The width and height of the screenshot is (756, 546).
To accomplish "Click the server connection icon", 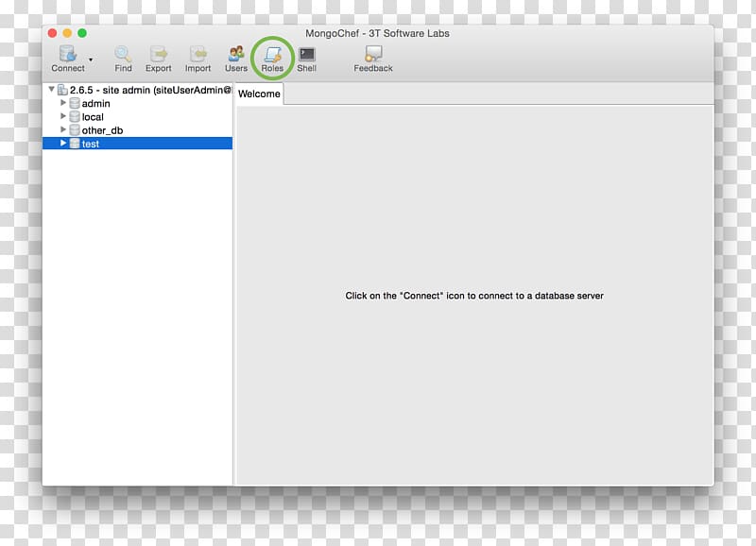I will tap(62, 90).
